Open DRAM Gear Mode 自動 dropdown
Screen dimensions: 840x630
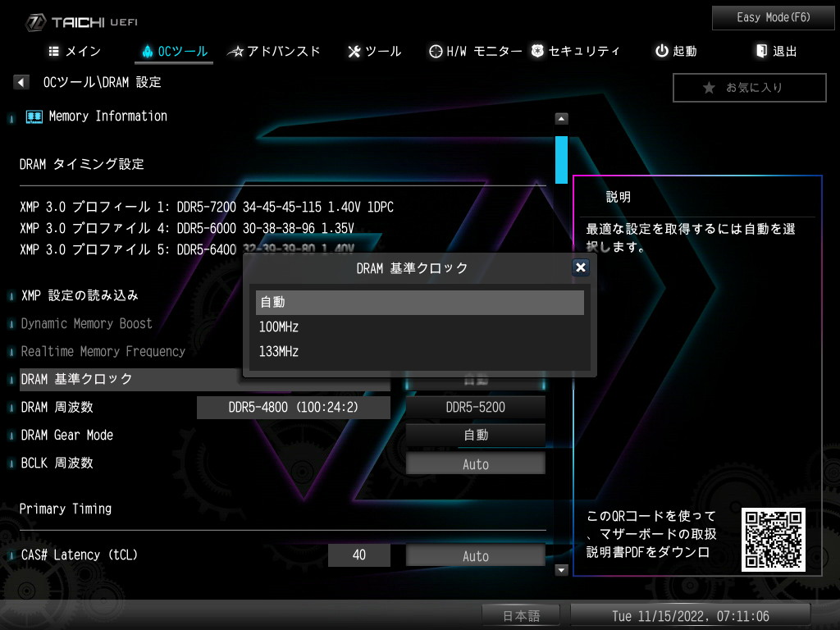475,435
